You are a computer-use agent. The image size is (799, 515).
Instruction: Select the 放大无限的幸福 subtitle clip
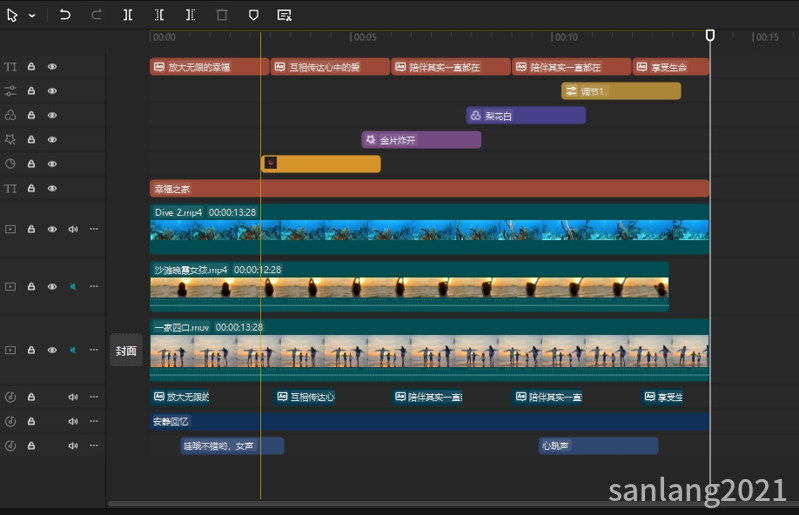click(209, 67)
